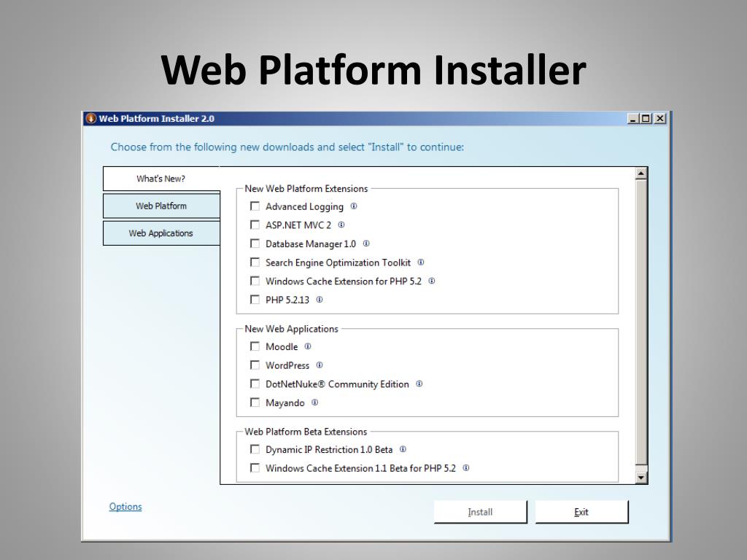747x560 pixels.
Task: Click the scrollbar down arrow
Action: [641, 478]
